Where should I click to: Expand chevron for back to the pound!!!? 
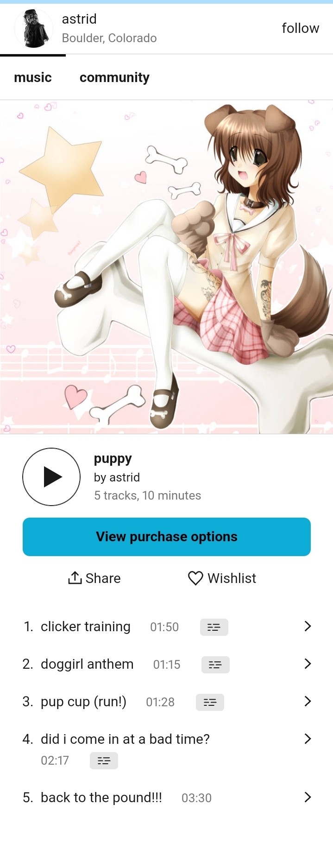coord(308,797)
